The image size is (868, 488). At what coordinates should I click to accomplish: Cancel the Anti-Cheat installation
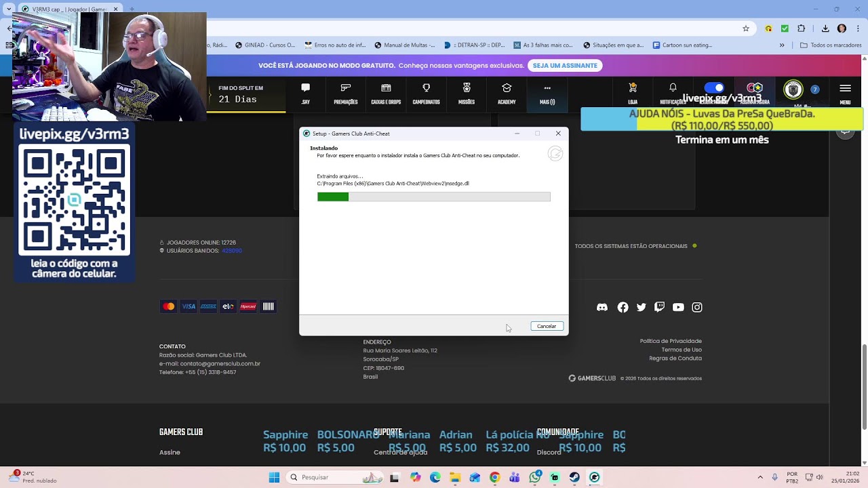pos(547,327)
